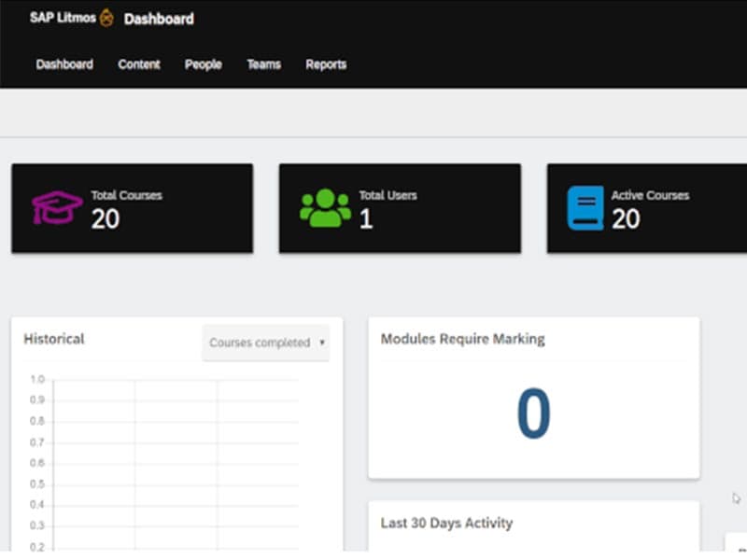Click the number 20 under Total Courses
This screenshot has height=560, width=747.
click(106, 219)
